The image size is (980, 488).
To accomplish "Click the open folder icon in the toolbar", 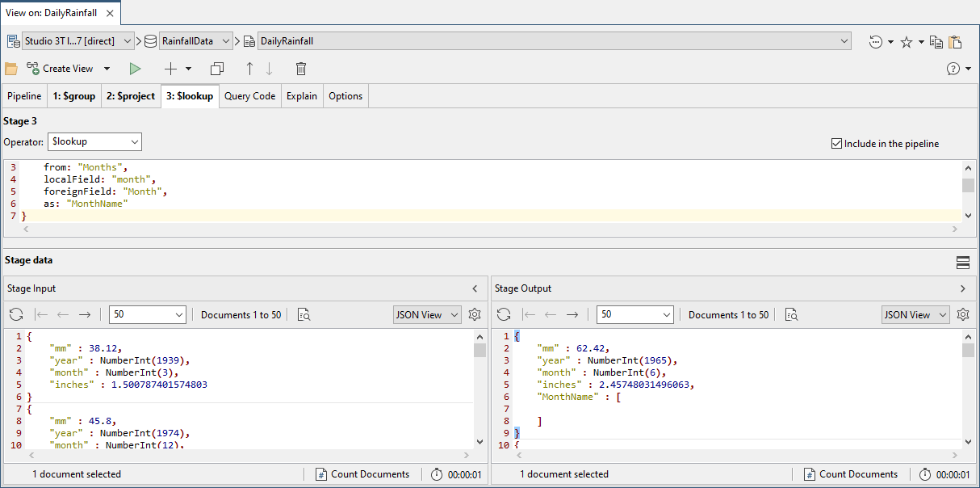I will (x=11, y=69).
